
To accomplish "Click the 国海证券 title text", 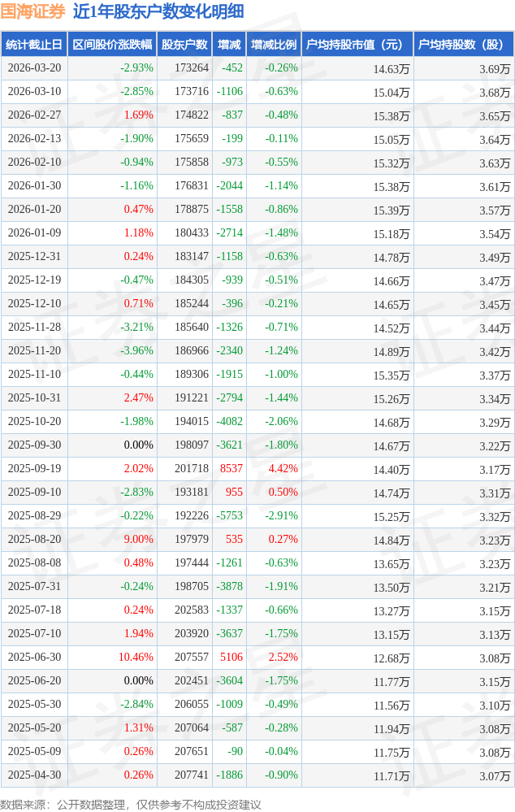I will 33,11.
